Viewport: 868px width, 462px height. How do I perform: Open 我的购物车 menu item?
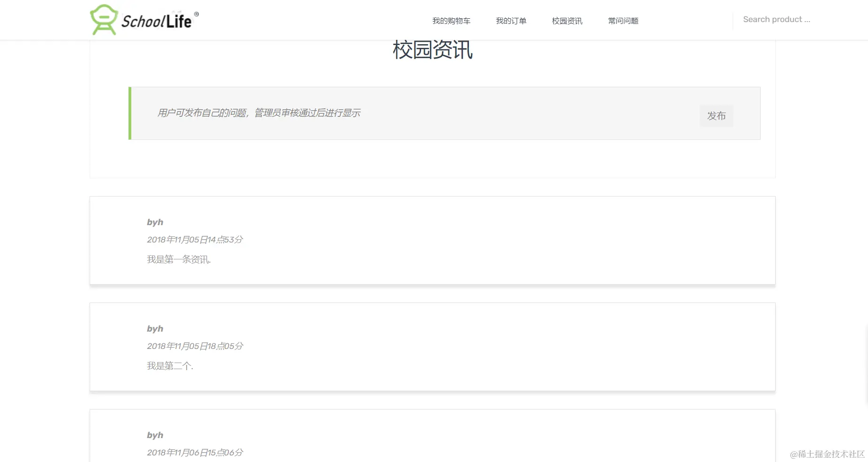[x=451, y=21]
